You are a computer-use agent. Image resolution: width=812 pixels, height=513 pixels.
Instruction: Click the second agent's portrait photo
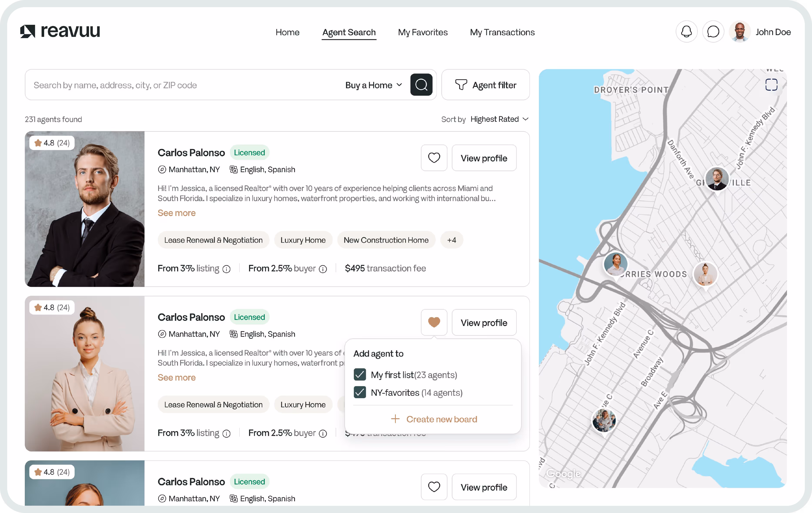(x=85, y=373)
